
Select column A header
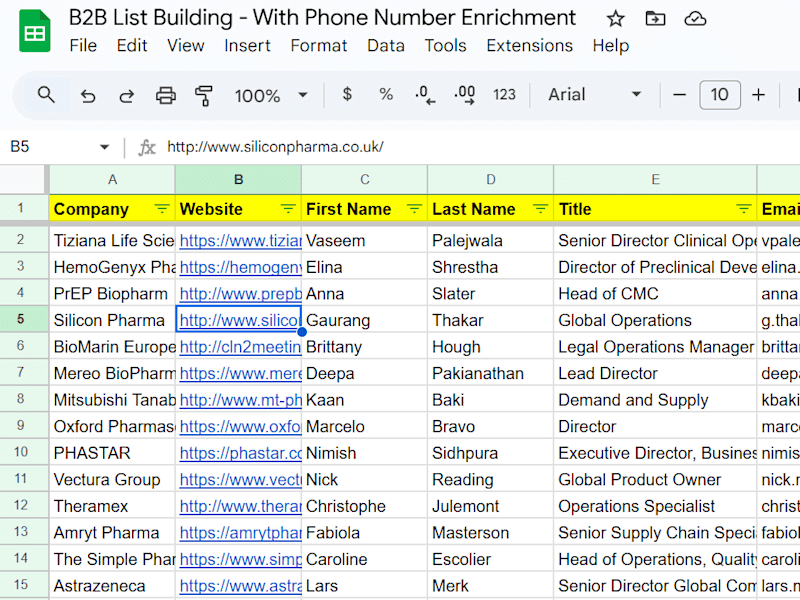coord(112,180)
